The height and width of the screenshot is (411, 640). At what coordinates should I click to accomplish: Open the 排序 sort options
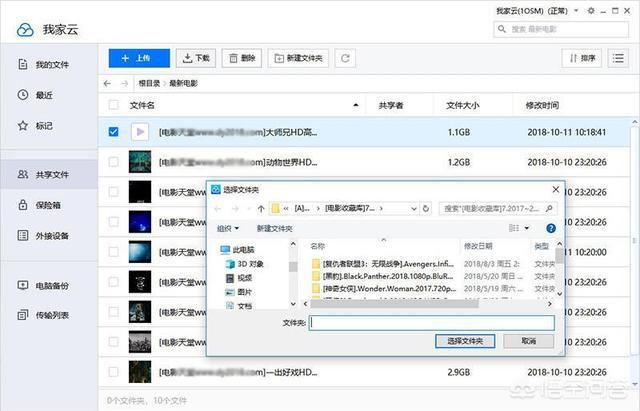coord(582,58)
